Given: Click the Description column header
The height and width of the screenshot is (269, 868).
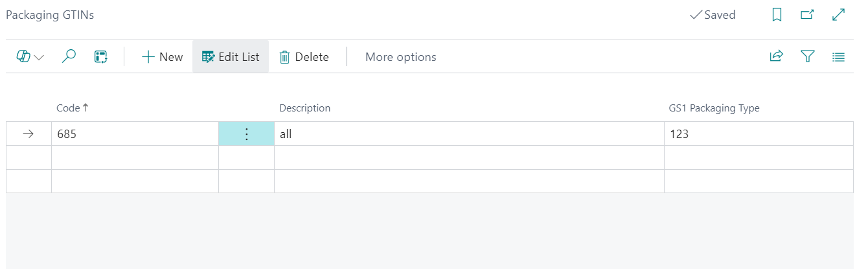Looking at the screenshot, I should (x=304, y=108).
